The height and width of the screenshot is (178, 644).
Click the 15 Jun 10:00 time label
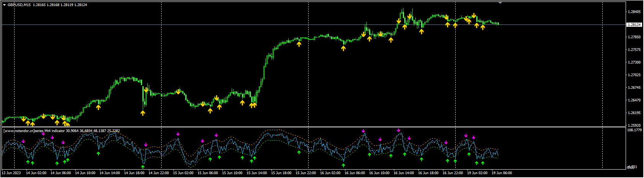pos(232,173)
